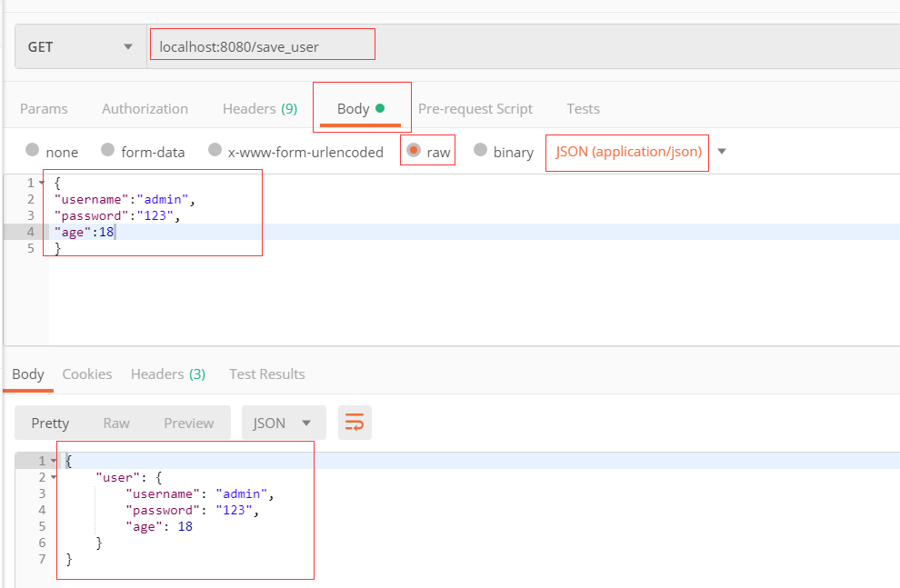The image size is (900, 588).
Task: Open the Headers (9) request tab
Action: pos(260,108)
